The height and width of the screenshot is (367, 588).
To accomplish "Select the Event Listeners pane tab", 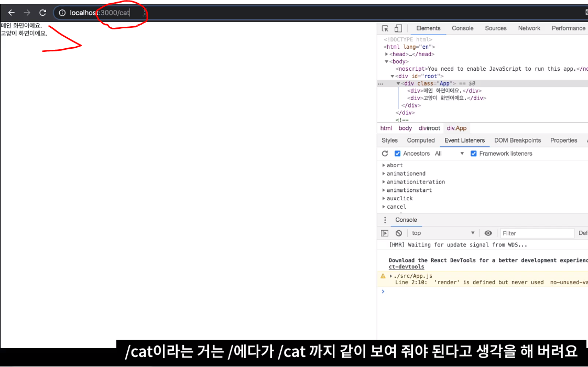I will click(x=465, y=141).
